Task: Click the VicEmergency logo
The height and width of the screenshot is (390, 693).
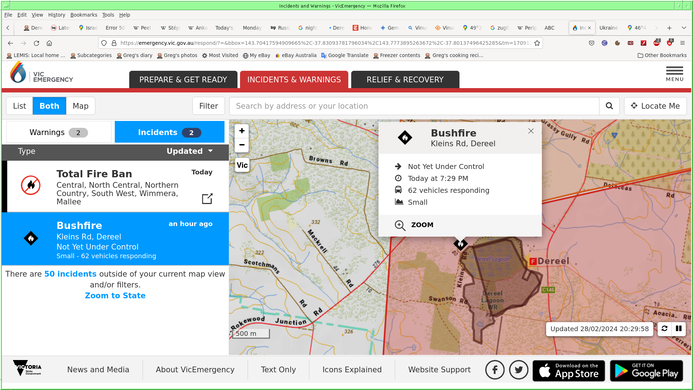Action: click(x=42, y=73)
